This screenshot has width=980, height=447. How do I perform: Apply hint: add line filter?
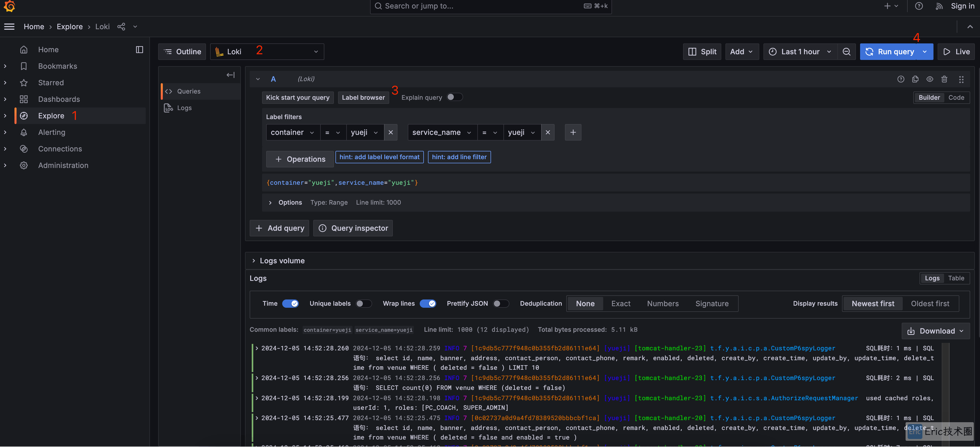(459, 157)
